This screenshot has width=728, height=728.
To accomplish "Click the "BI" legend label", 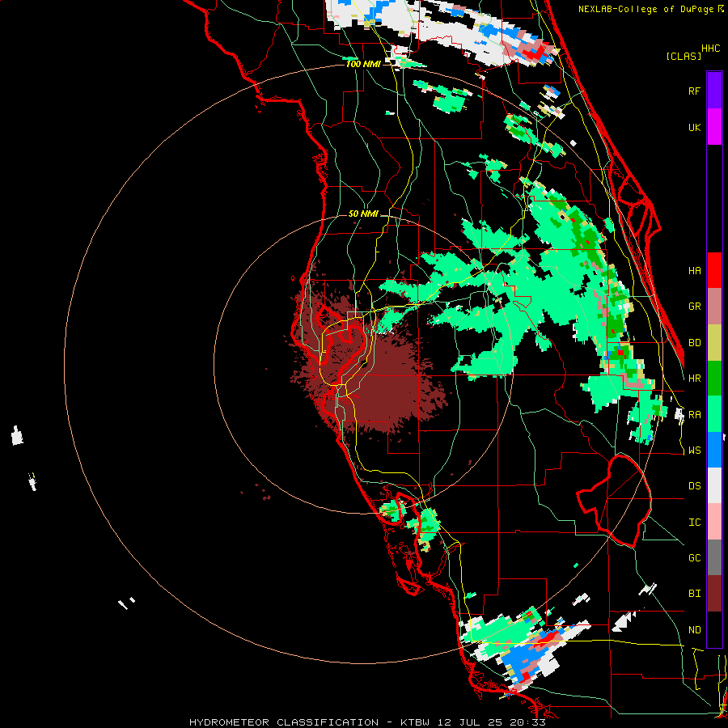I will (x=694, y=594).
